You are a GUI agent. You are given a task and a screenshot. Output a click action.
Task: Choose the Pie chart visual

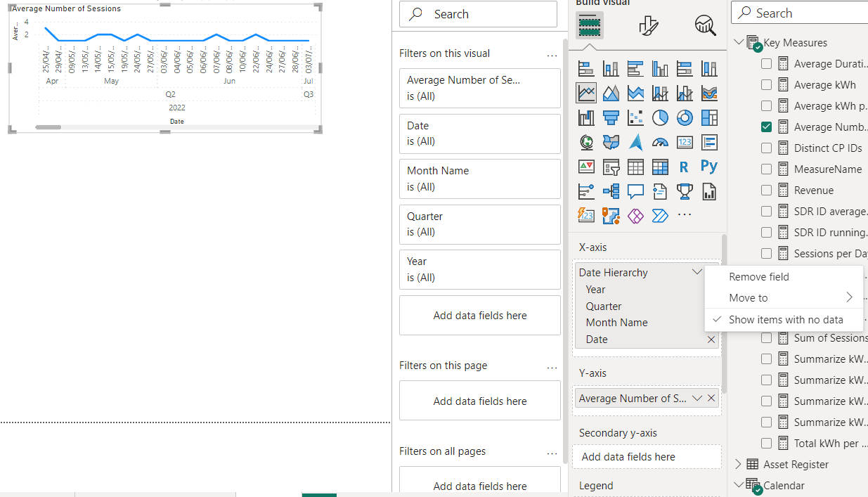click(x=660, y=117)
